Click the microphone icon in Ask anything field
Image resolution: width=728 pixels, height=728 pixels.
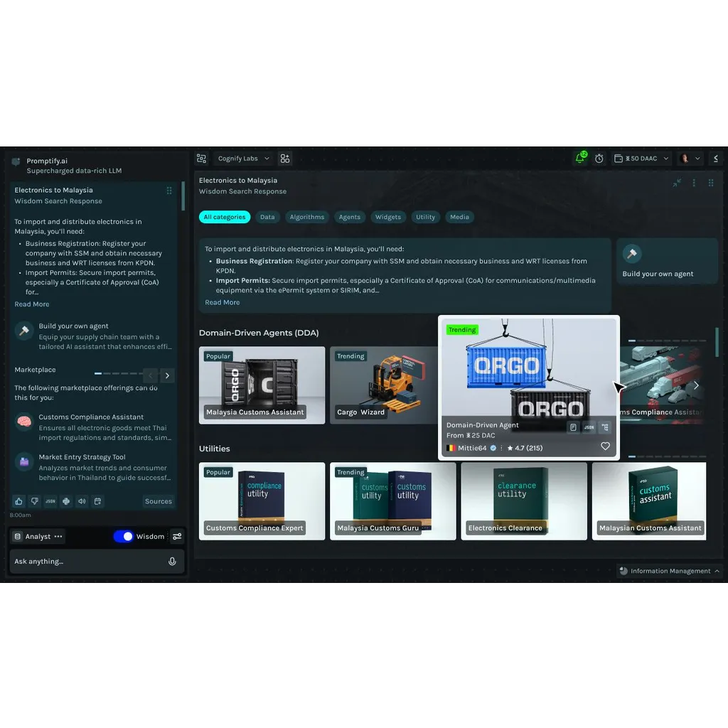point(172,562)
